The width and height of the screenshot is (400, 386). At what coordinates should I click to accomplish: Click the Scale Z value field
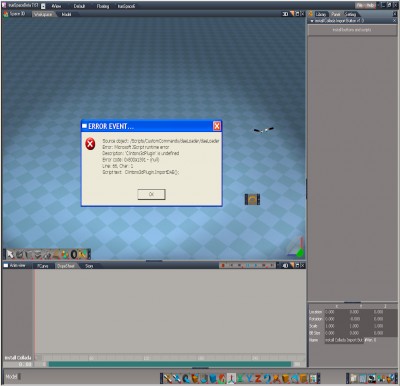pos(385,326)
